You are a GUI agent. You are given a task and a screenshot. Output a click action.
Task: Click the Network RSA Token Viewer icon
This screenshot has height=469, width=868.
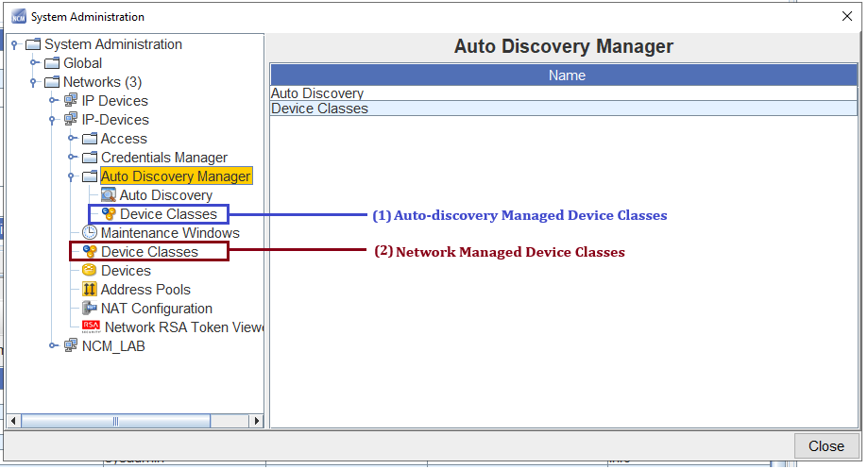(91, 327)
